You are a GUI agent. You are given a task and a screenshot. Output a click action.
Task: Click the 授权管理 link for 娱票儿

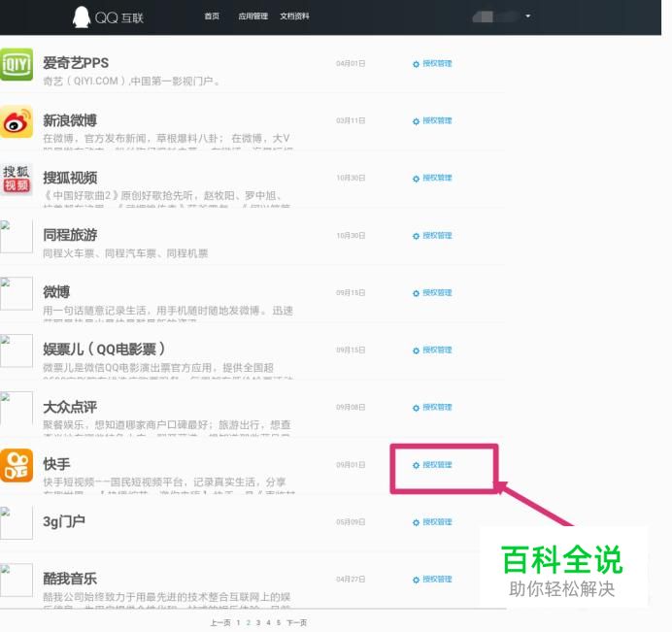coord(437,350)
